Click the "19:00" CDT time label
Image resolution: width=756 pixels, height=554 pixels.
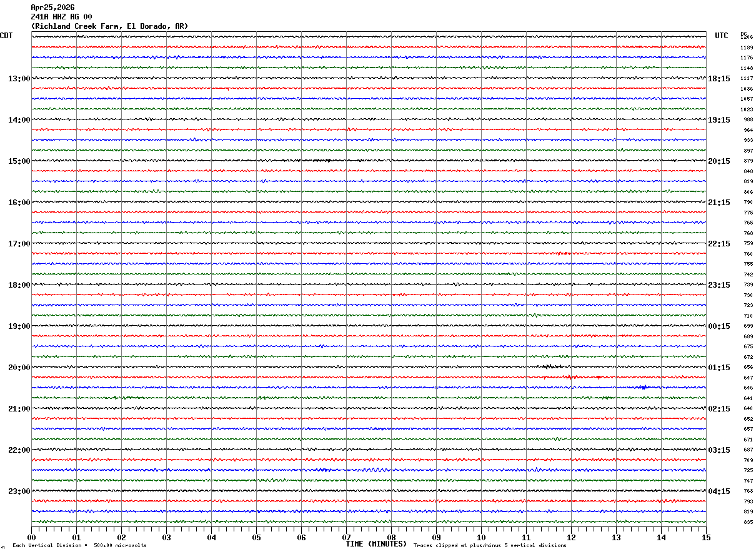[19, 326]
